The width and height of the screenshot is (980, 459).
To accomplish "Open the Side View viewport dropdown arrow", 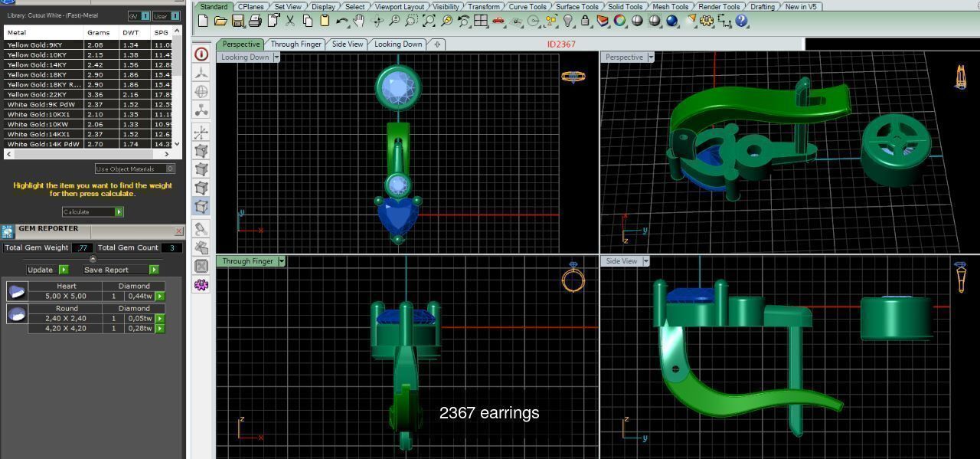I will click(645, 261).
